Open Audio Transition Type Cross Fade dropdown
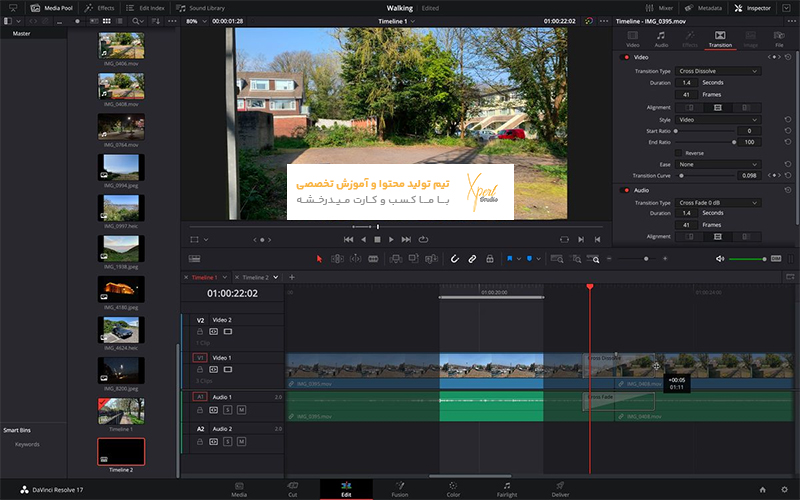This screenshot has height=500, width=800. click(x=718, y=203)
